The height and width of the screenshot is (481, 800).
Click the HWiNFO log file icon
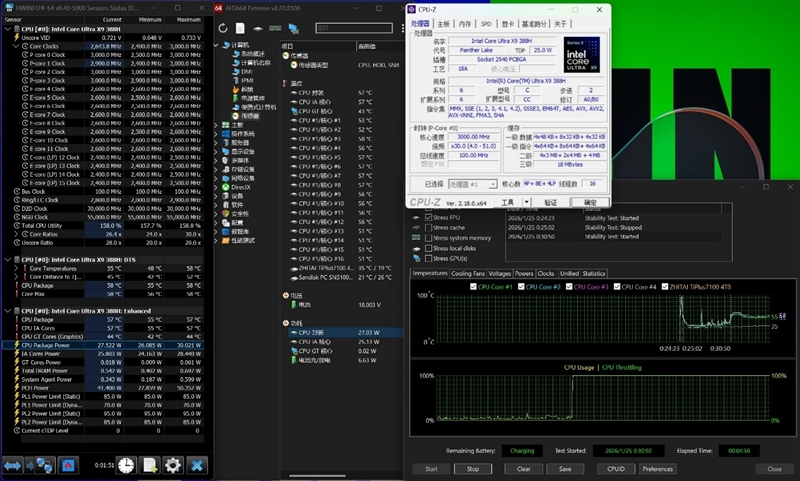(149, 465)
